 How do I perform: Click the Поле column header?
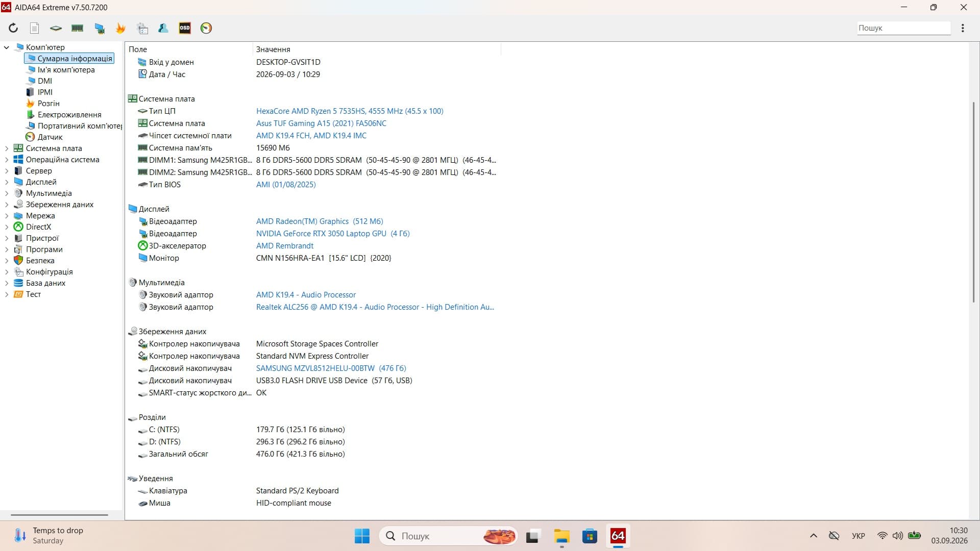(189, 49)
